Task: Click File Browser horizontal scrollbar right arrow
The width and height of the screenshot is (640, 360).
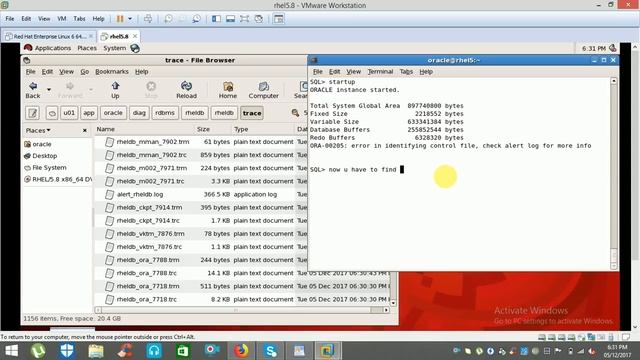Action: click(x=386, y=310)
